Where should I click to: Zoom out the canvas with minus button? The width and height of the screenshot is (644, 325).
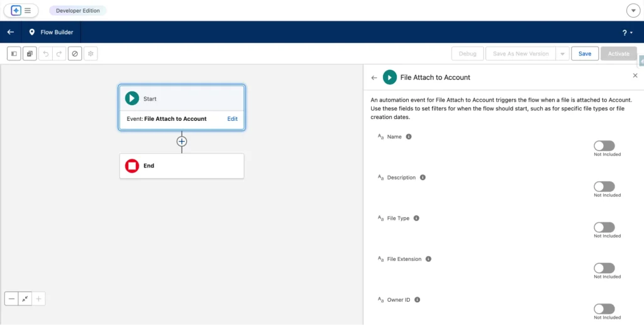coord(11,299)
